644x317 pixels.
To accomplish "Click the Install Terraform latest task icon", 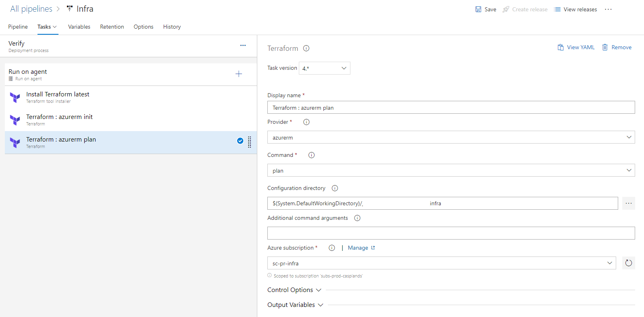I will coord(15,97).
